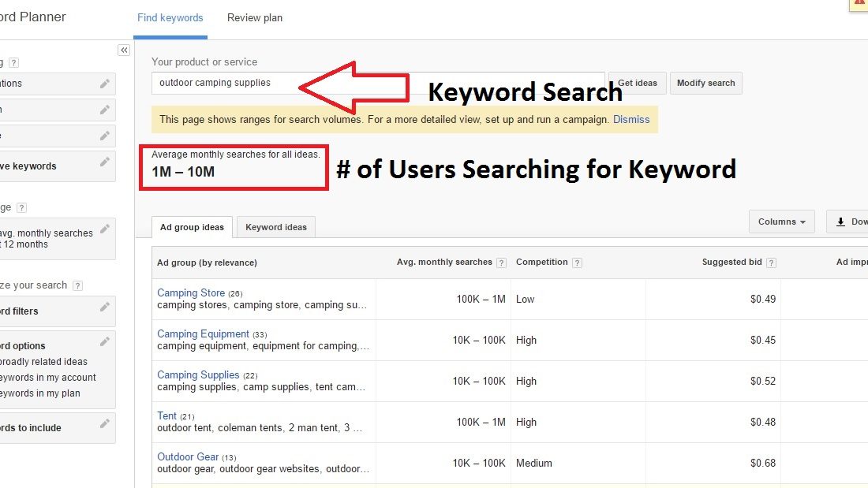Edit keyword filters with the pencil icon
Screen dimensions: 868x488
coord(105,307)
